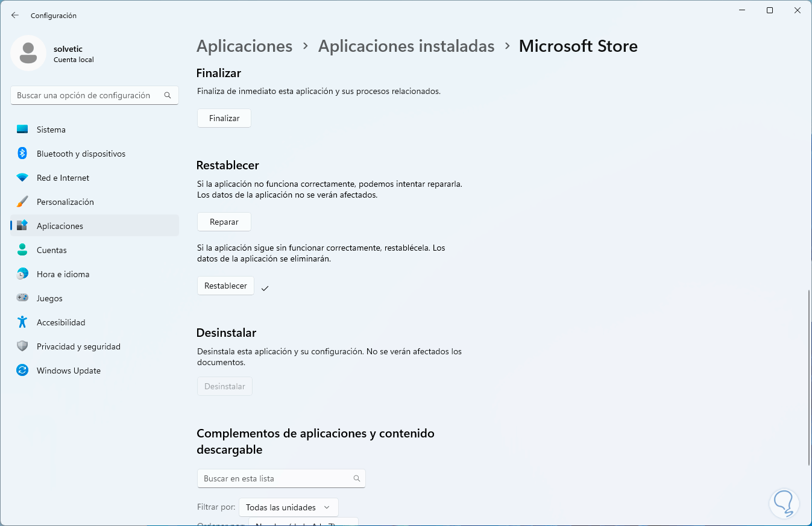Open Privacidad y seguridad settings

(x=78, y=346)
